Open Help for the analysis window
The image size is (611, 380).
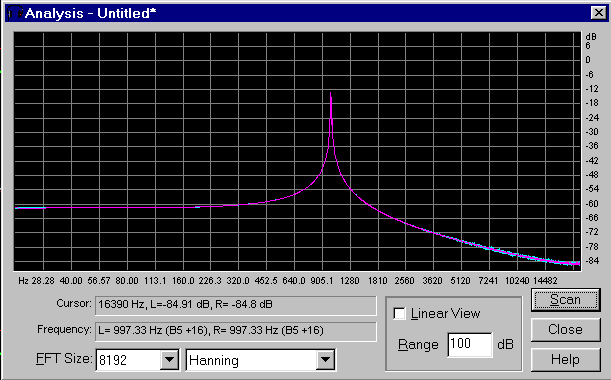pos(565,359)
